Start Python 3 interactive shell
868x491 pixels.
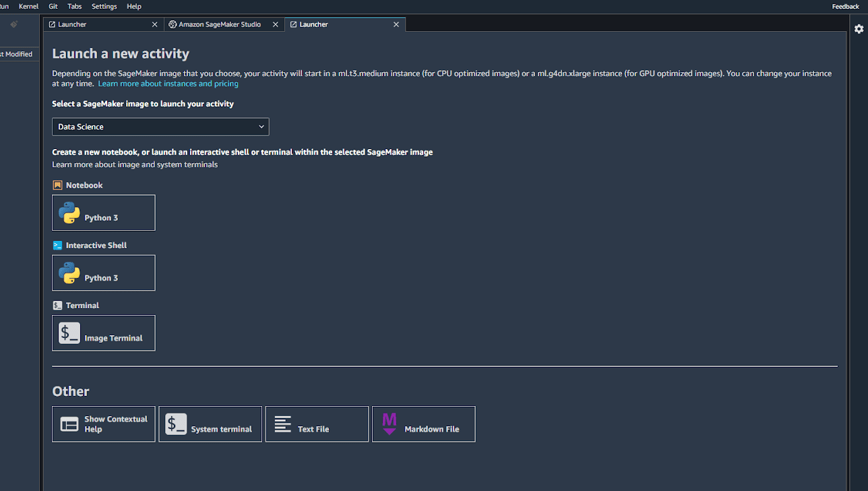point(103,273)
